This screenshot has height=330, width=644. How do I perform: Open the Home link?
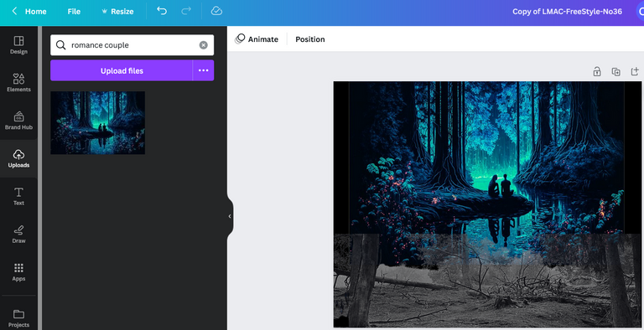[36, 12]
